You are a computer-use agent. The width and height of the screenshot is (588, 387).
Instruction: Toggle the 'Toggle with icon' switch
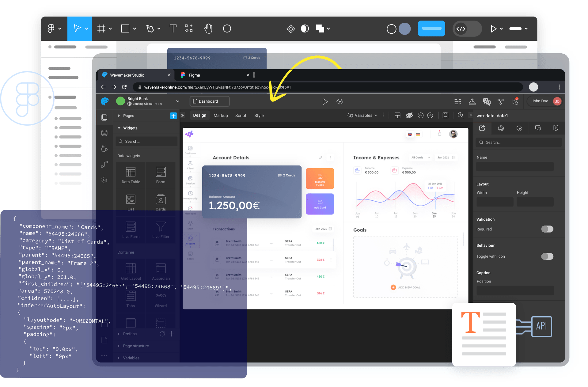tap(547, 256)
